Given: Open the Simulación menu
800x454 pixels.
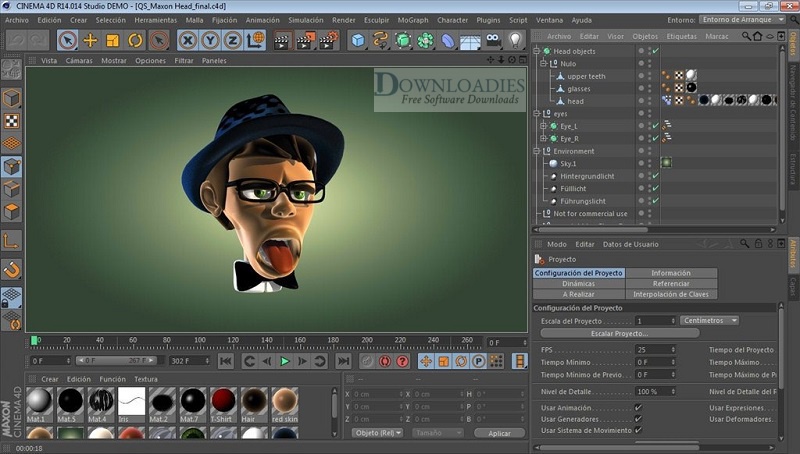Looking at the screenshot, I should pyautogui.click(x=306, y=20).
